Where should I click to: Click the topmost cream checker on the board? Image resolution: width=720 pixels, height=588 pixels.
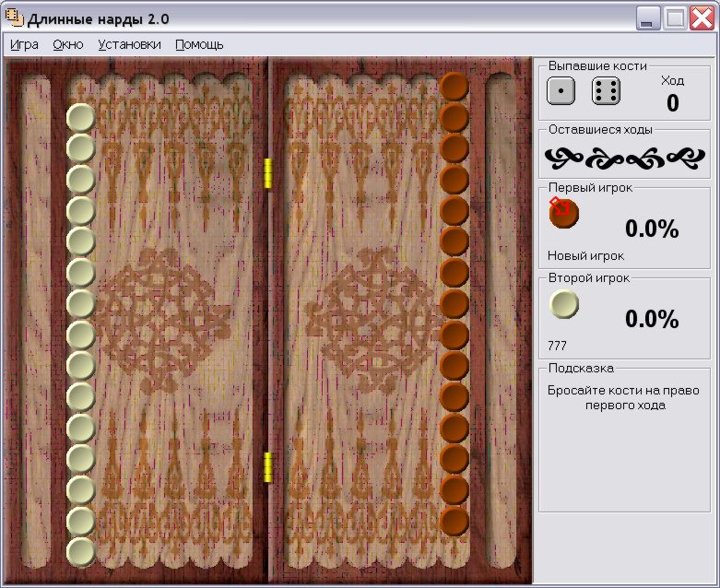pyautogui.click(x=81, y=118)
